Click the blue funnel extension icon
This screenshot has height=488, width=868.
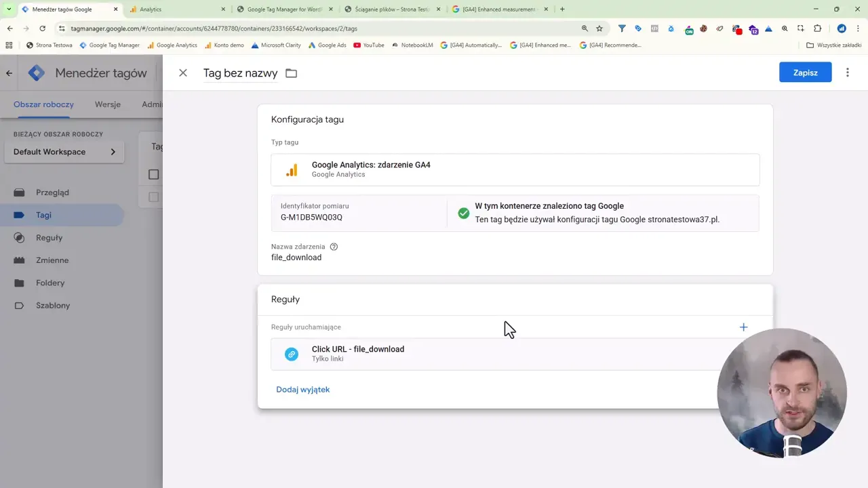click(622, 28)
